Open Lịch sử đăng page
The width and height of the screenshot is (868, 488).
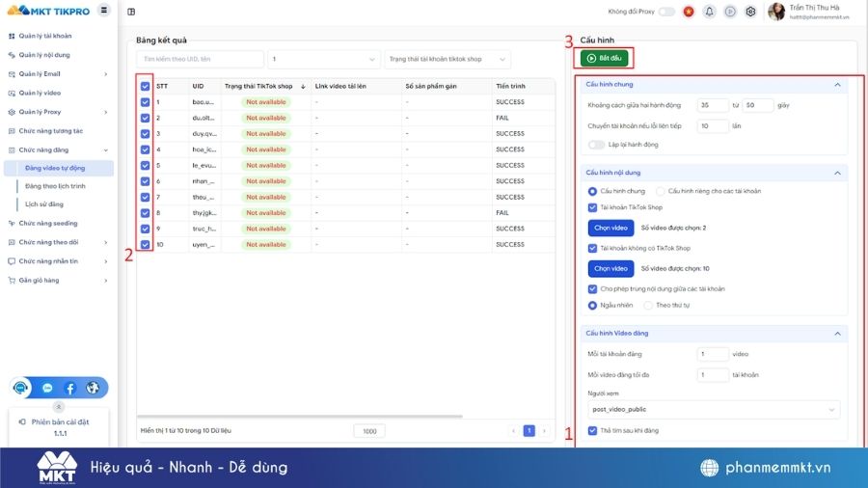[44, 204]
